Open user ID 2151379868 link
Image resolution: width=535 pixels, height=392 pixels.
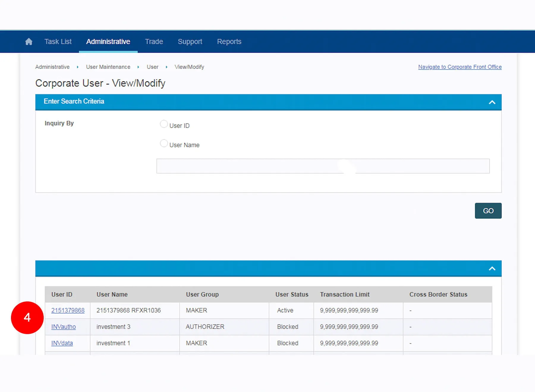tap(68, 310)
